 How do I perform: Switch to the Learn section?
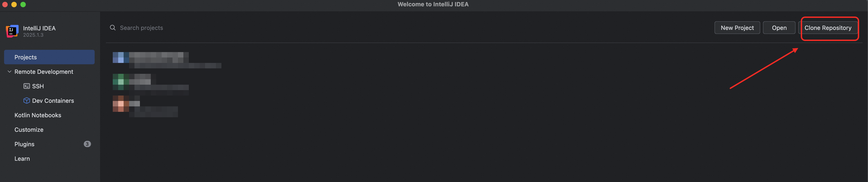tap(22, 158)
